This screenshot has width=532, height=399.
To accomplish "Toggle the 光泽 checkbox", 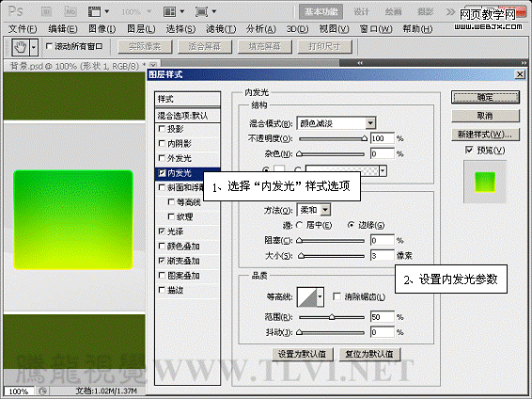I will 163,231.
